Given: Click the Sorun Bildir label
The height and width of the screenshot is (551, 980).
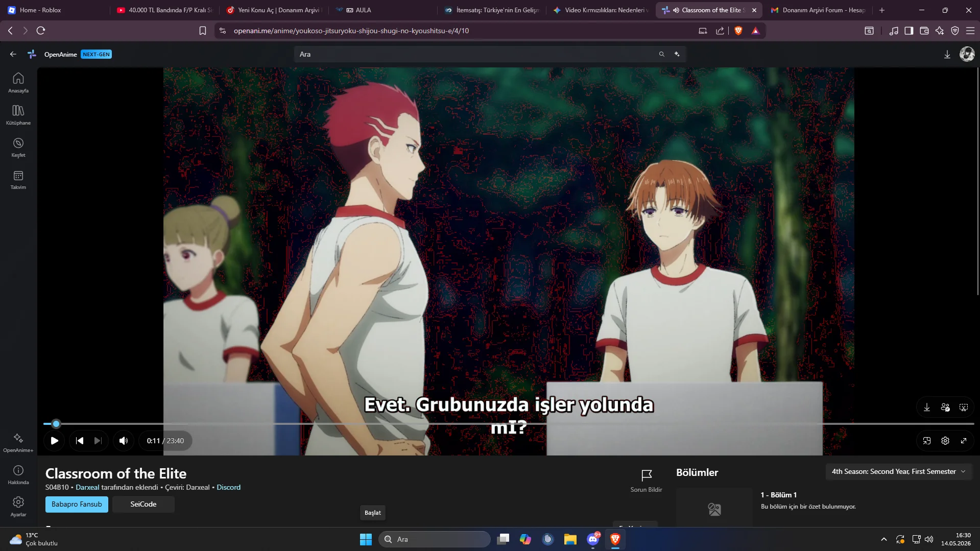Looking at the screenshot, I should tap(646, 490).
